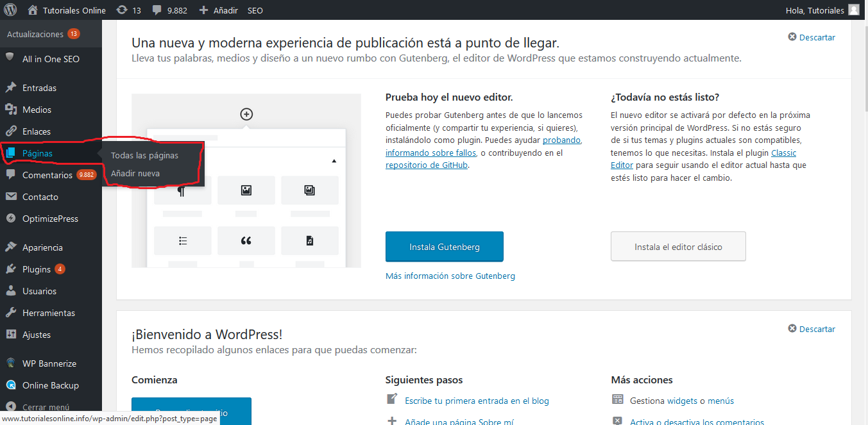This screenshot has height=425, width=868.
Task: Dismiss the Bienvenido a WordPress panel with Descartar
Action: 812,329
